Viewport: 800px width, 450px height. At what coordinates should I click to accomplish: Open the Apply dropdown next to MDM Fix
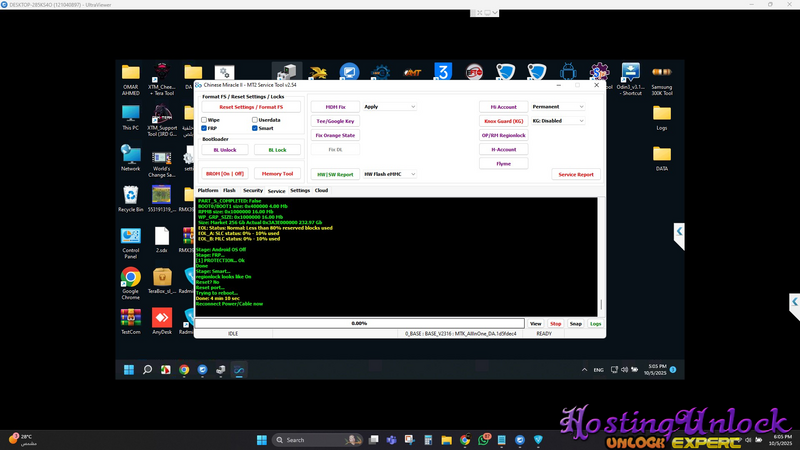pos(389,106)
